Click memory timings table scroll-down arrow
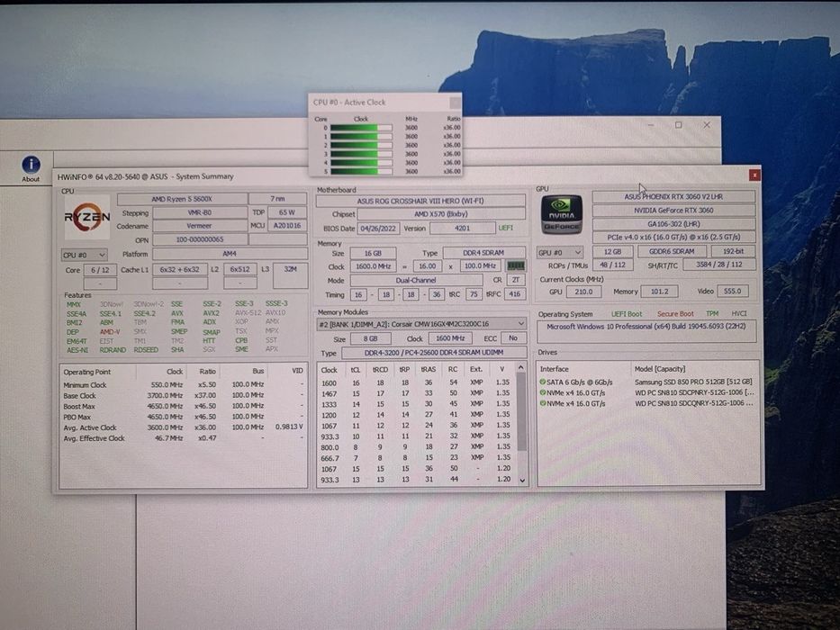This screenshot has height=630, width=840. click(x=522, y=481)
